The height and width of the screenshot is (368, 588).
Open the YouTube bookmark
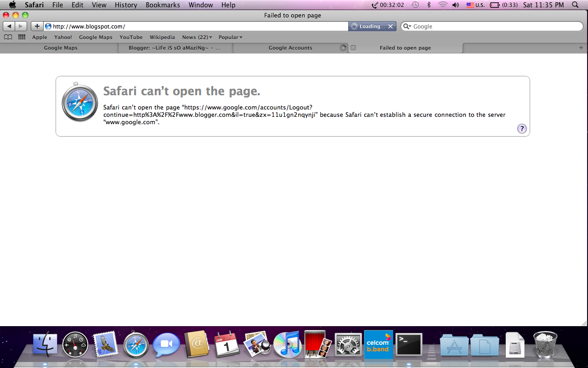131,37
